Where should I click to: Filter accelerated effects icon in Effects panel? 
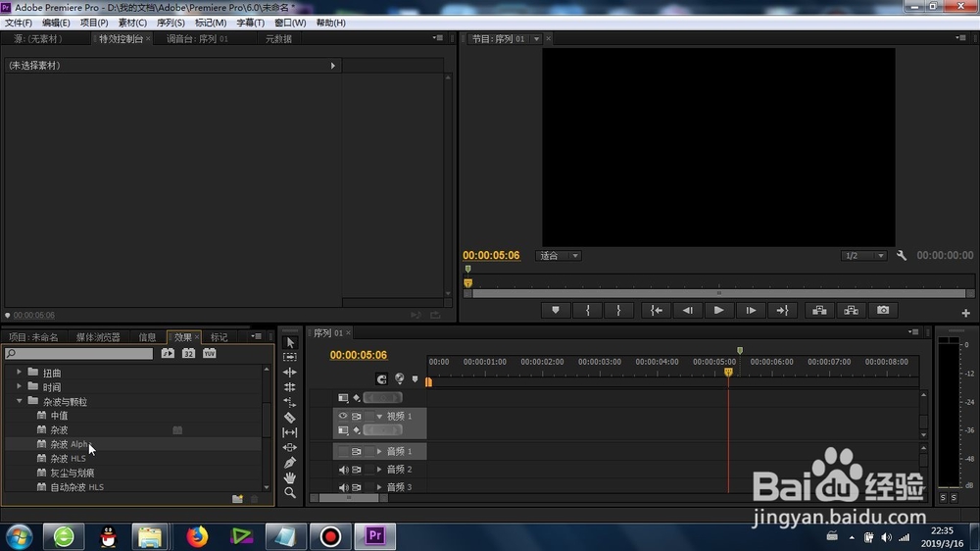coord(168,353)
